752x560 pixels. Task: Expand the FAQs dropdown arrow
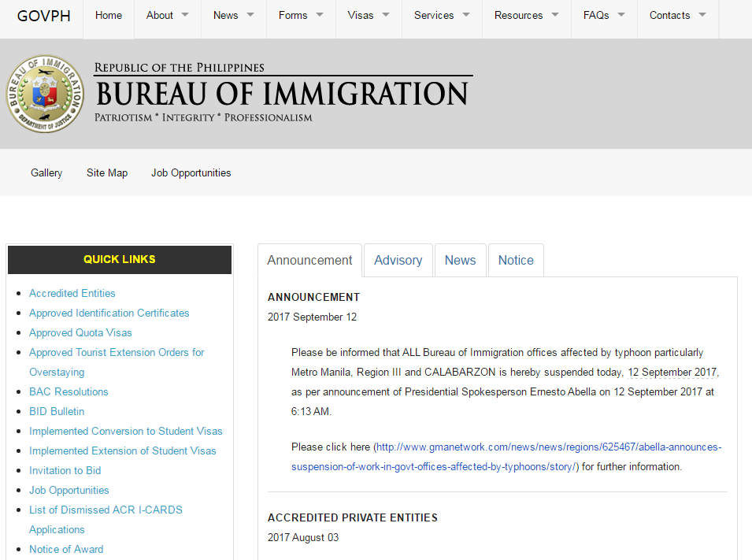pos(621,15)
